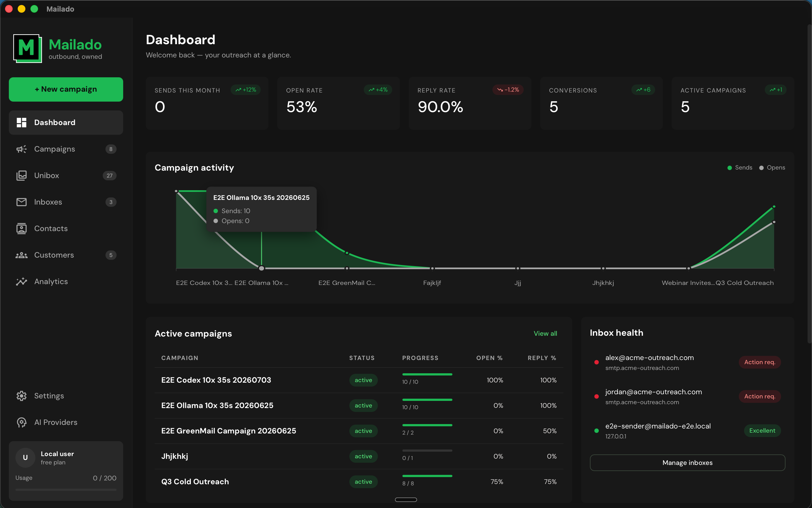
Task: Click active status badge for E2E GreenMail
Action: pos(363,431)
